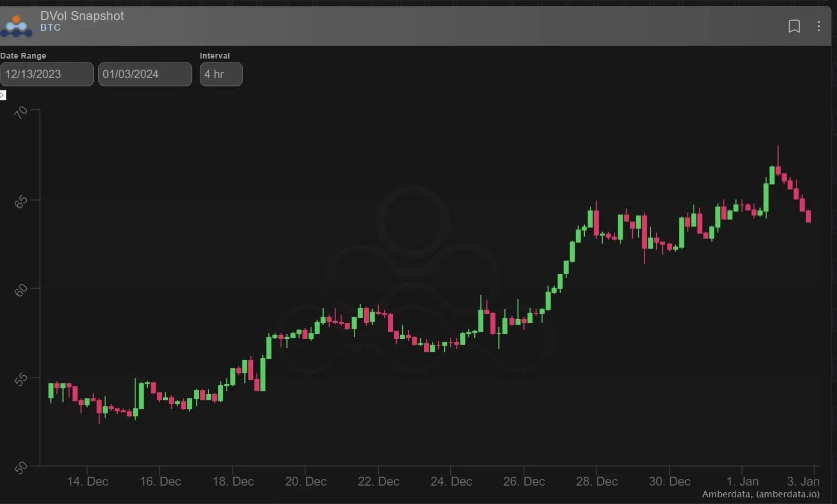Click the 1. Jan axis label
This screenshot has height=504, width=837.
point(742,481)
